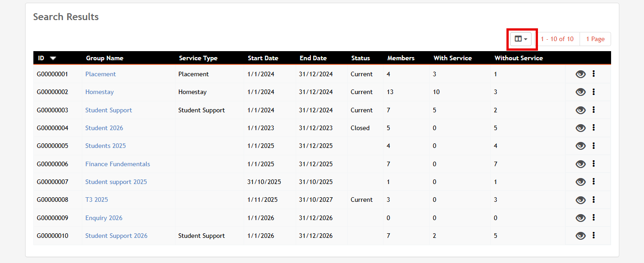644x263 pixels.
Task: View the G00000010 row via eye icon
Action: pos(580,236)
